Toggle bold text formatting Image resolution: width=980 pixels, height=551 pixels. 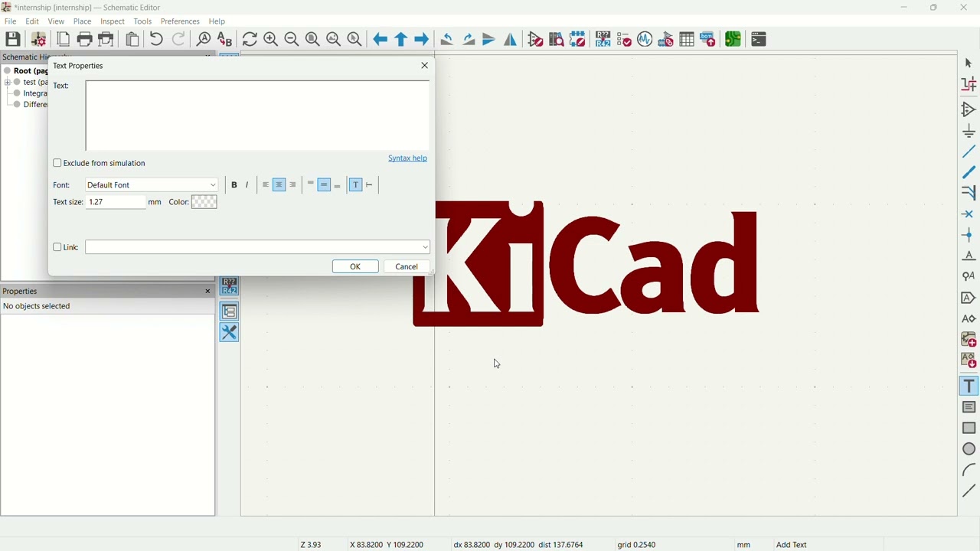234,185
